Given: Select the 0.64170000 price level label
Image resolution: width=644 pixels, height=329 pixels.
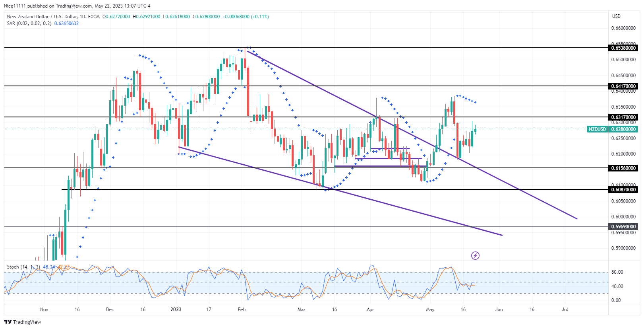Looking at the screenshot, I should coord(623,86).
